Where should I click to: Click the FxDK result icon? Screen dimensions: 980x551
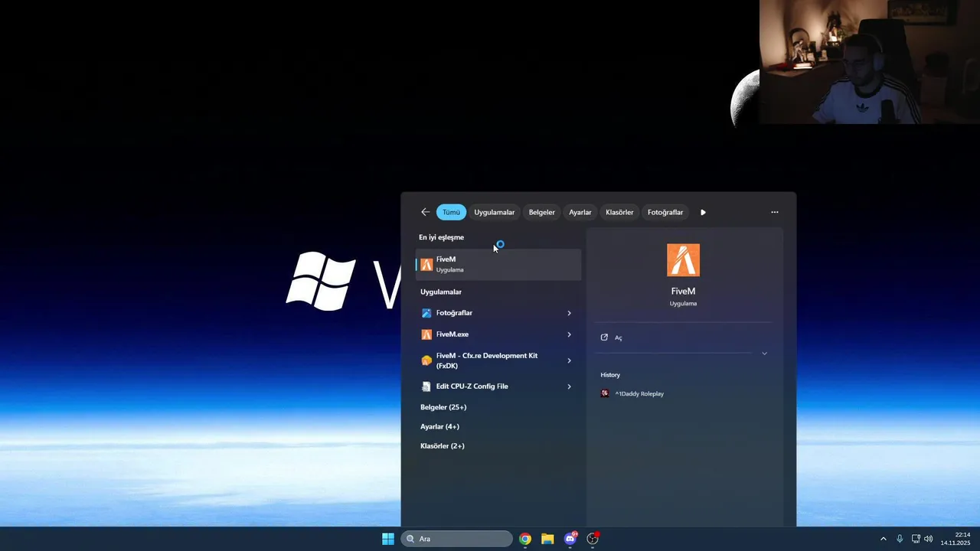pyautogui.click(x=426, y=360)
